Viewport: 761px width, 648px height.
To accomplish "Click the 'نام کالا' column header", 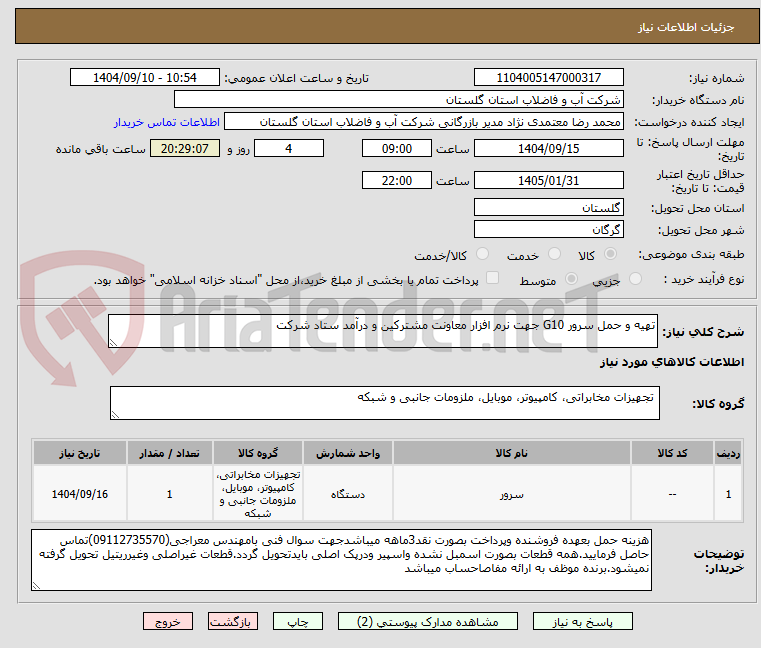I will coord(512,453).
